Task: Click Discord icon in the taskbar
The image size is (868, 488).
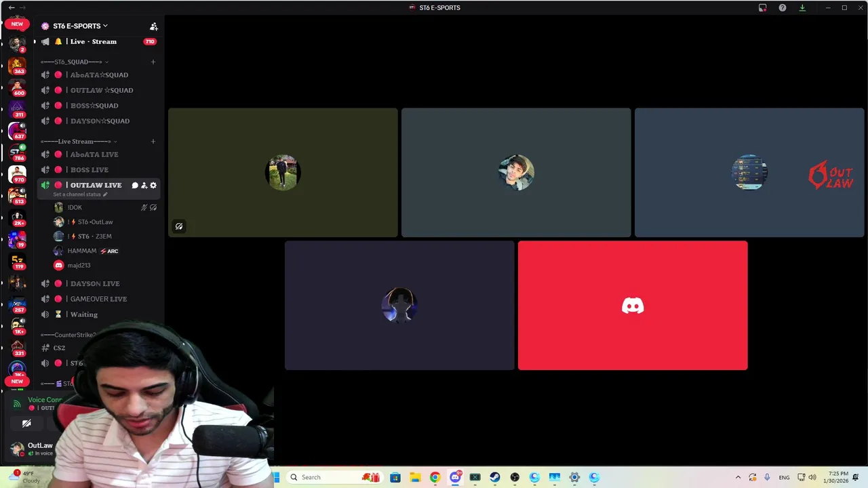Action: tap(455, 477)
